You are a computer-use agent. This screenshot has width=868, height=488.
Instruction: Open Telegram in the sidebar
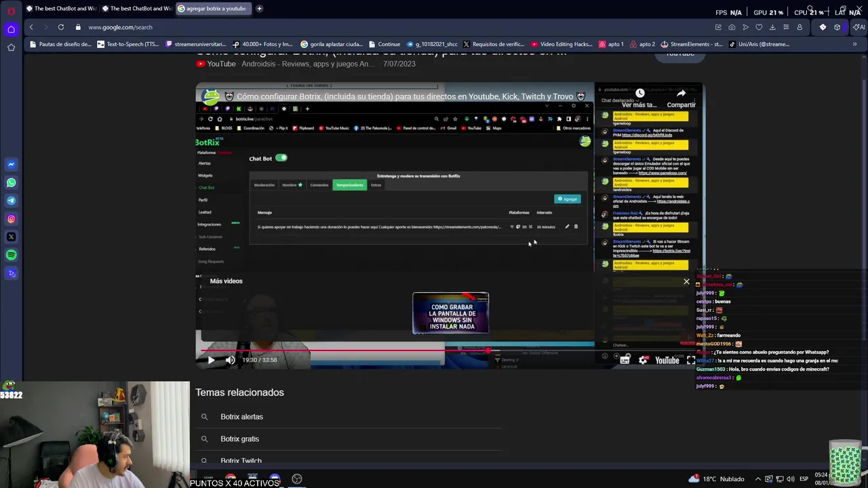11,201
